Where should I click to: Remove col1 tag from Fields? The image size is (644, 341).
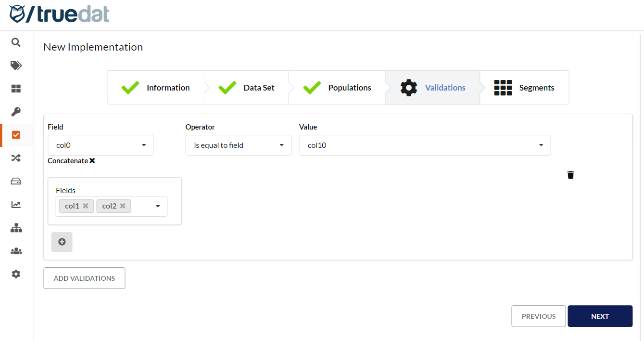pyautogui.click(x=86, y=206)
